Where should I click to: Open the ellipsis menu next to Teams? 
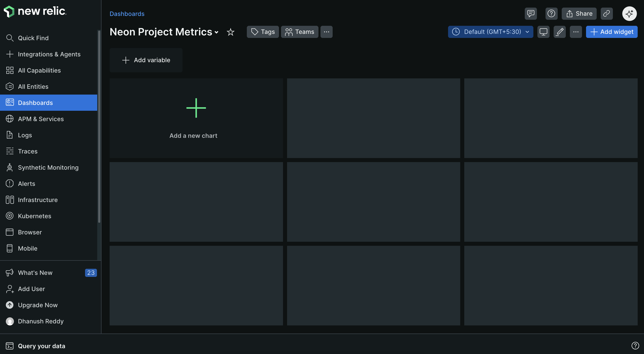click(x=326, y=32)
